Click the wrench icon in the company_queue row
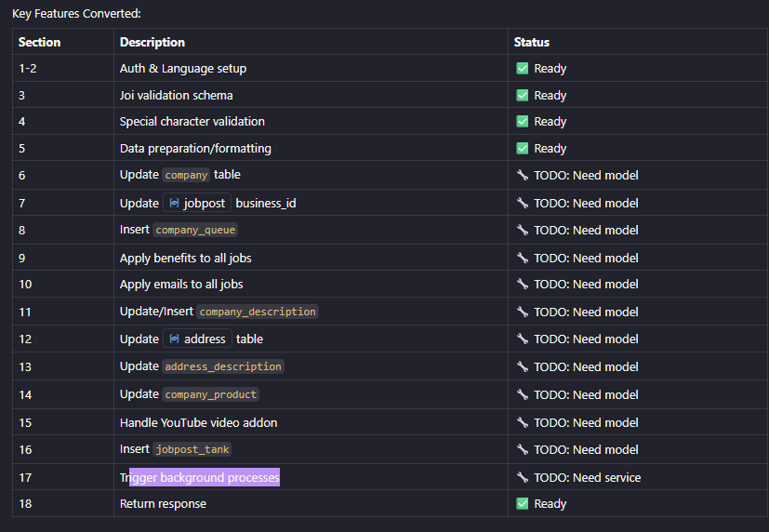The width and height of the screenshot is (769, 532). point(523,230)
